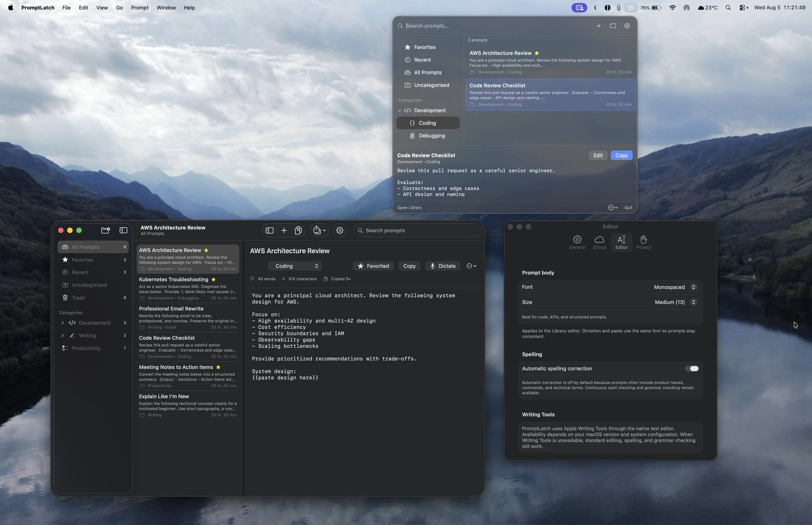Screen dimensions: 812x525
Task: Click Copy button next to Favorited
Action: [x=409, y=266]
